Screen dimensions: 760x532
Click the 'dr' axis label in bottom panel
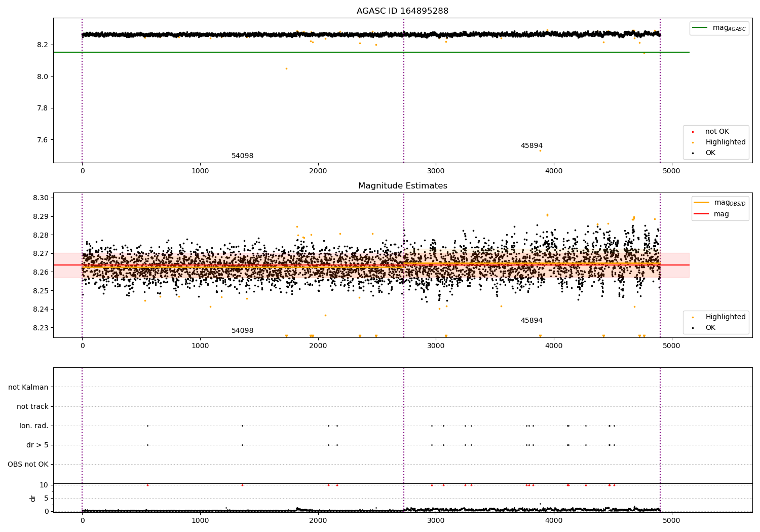pyautogui.click(x=33, y=498)
